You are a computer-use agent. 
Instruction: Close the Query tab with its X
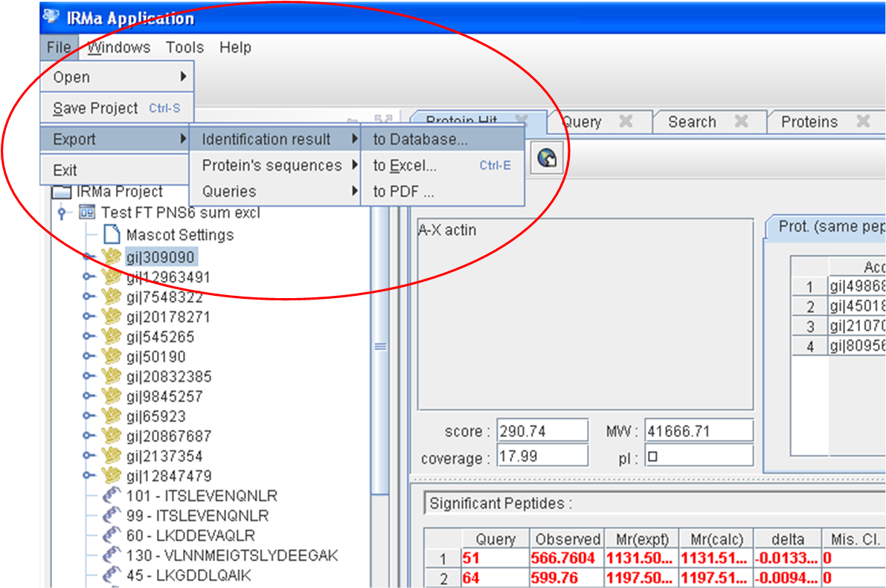click(x=626, y=121)
